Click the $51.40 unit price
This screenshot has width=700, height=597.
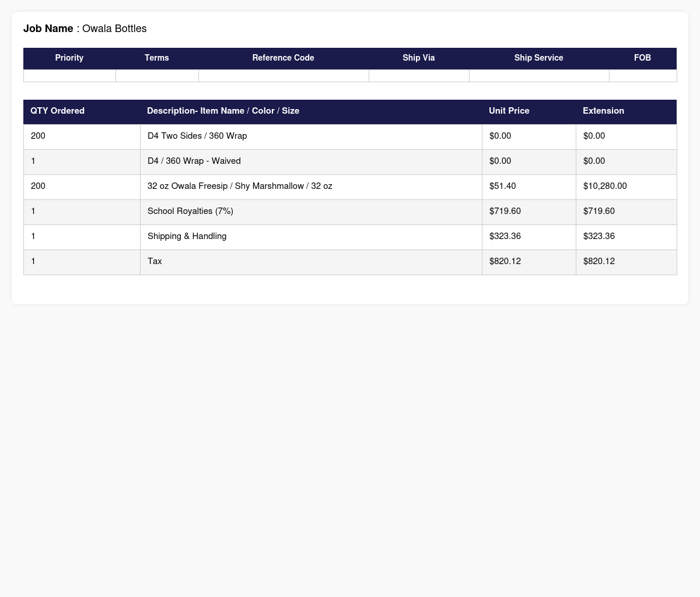502,186
